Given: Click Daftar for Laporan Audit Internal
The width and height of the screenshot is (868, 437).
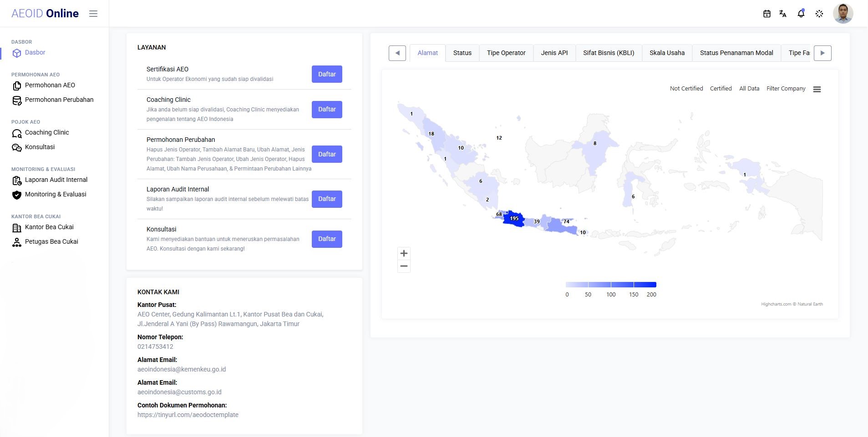Looking at the screenshot, I should (x=327, y=199).
